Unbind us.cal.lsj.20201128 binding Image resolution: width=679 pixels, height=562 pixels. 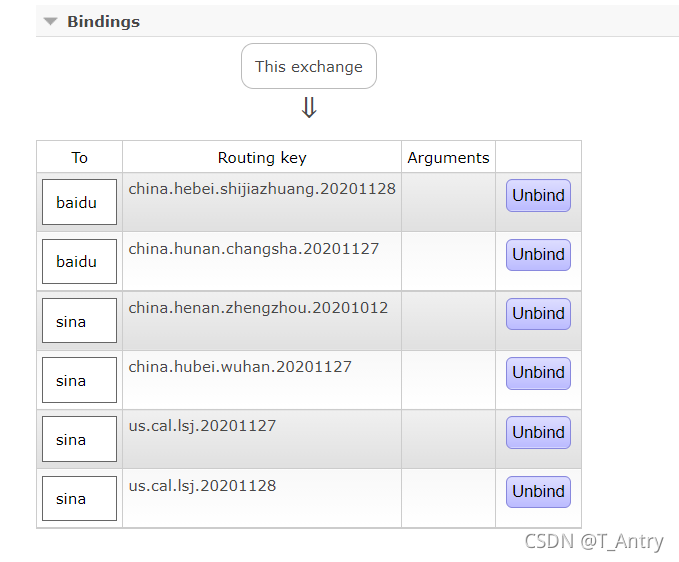coord(538,491)
